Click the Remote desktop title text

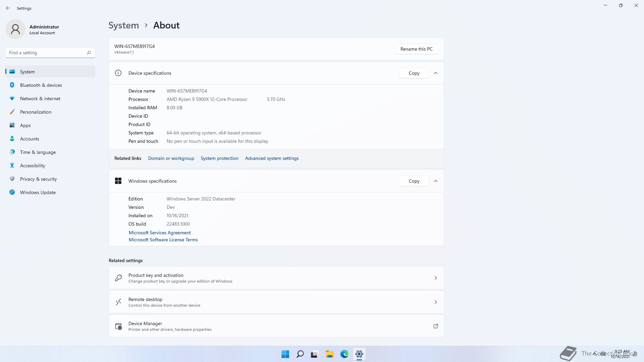[145, 299]
